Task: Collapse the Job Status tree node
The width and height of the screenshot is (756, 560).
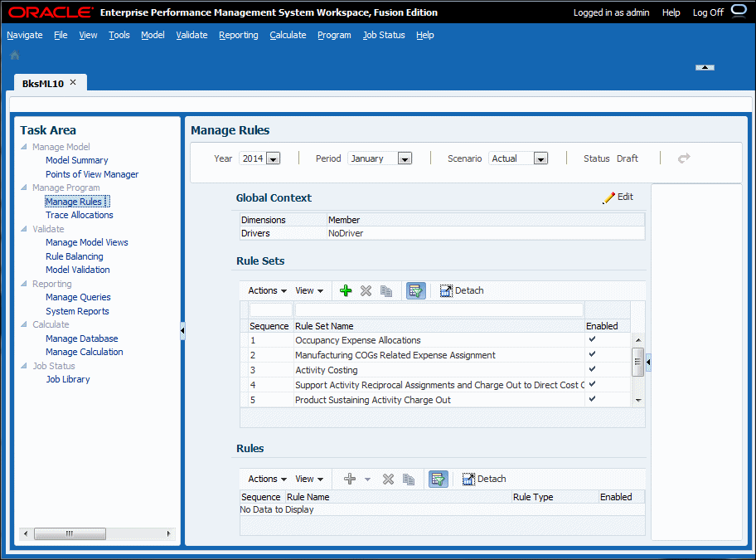Action: (23, 366)
